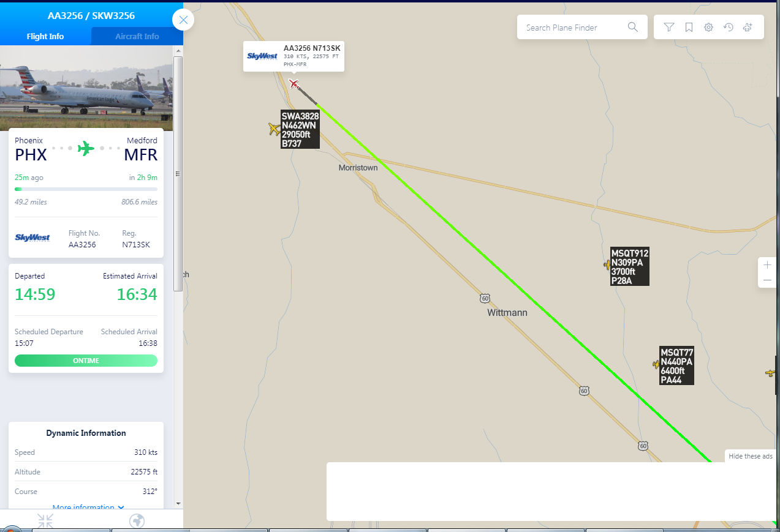Click scheduled departure 15:07
Viewport: 780px width, 532px height.
pyautogui.click(x=24, y=343)
